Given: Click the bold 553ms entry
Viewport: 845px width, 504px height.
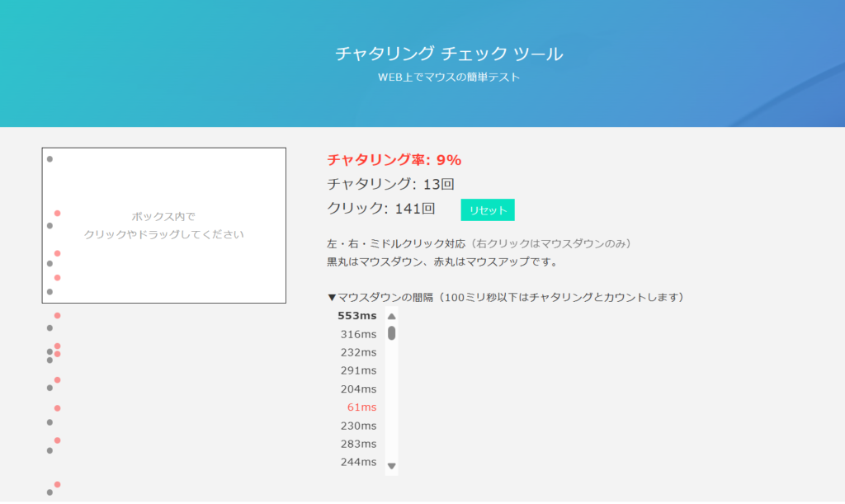Looking at the screenshot, I should click(x=356, y=316).
